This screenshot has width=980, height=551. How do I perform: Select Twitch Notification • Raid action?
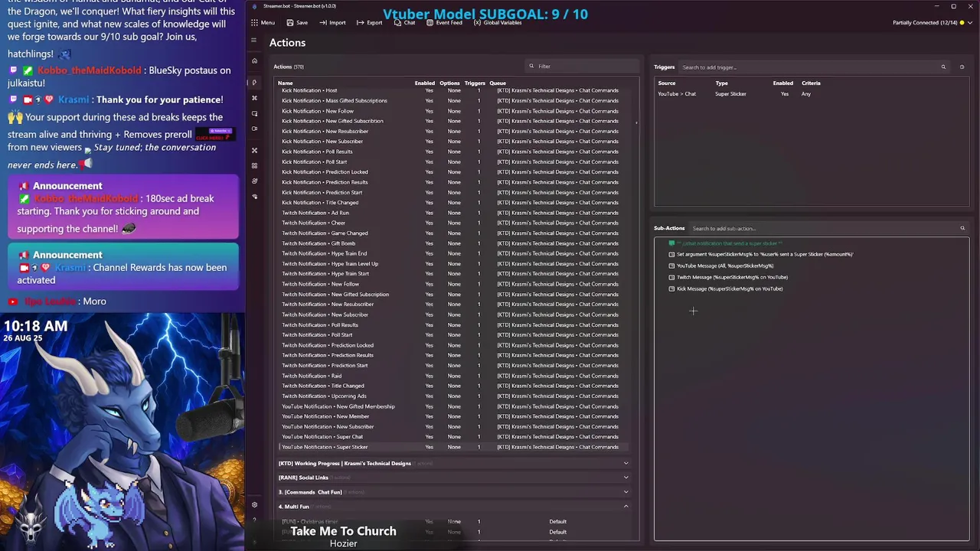click(453, 376)
